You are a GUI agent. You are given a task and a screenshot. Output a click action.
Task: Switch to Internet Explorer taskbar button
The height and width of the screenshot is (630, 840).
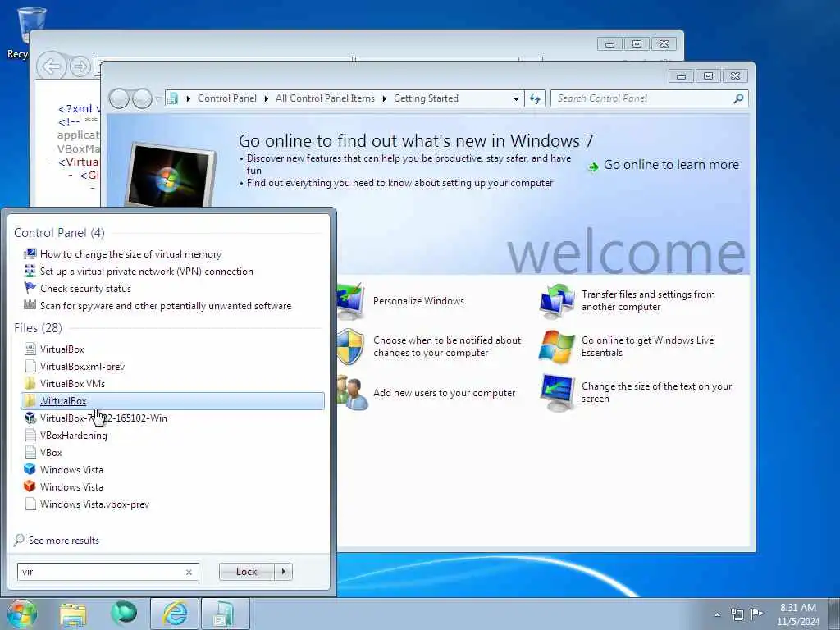[x=175, y=614]
